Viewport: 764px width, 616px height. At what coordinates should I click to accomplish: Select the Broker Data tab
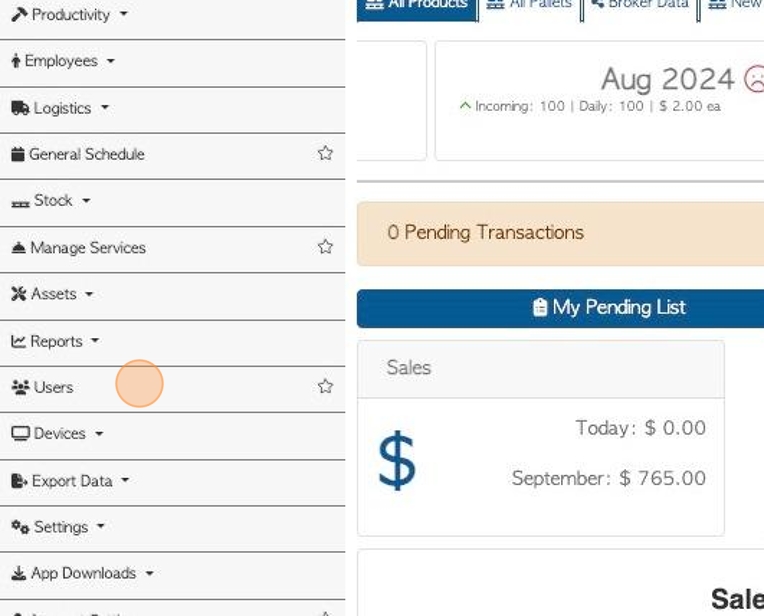[640, 6]
